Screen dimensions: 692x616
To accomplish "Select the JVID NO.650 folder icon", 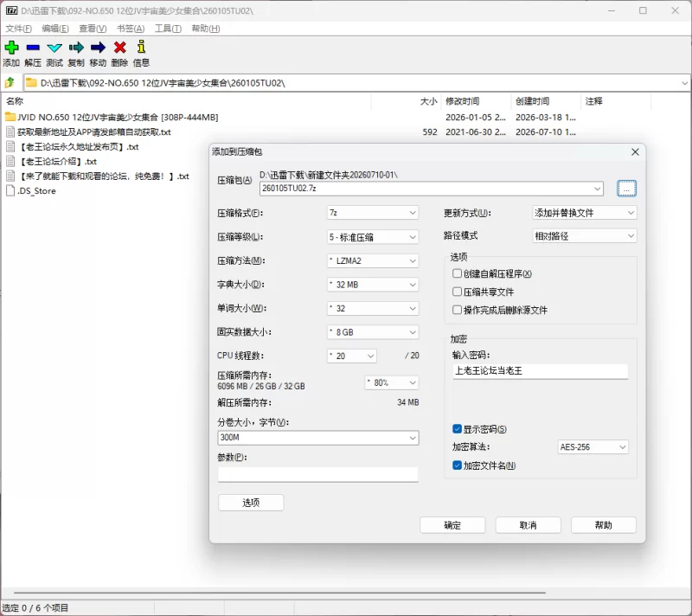I will tap(10, 117).
